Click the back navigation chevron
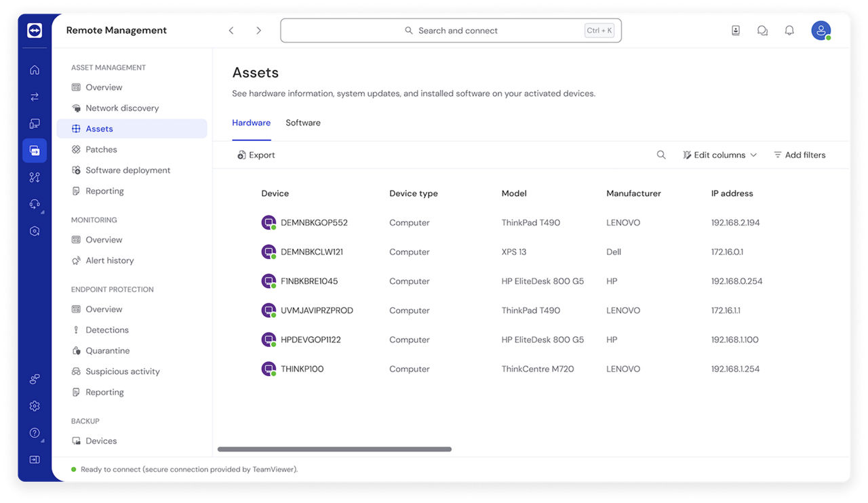The image size is (868, 503). pos(231,30)
